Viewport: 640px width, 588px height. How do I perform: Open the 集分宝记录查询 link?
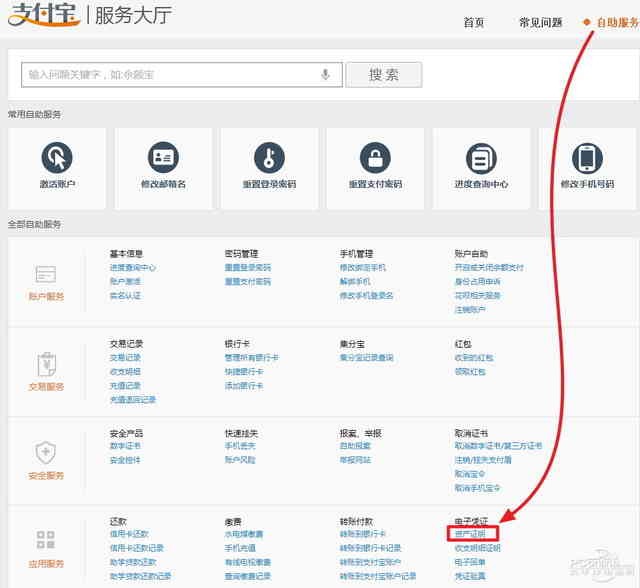(x=367, y=358)
